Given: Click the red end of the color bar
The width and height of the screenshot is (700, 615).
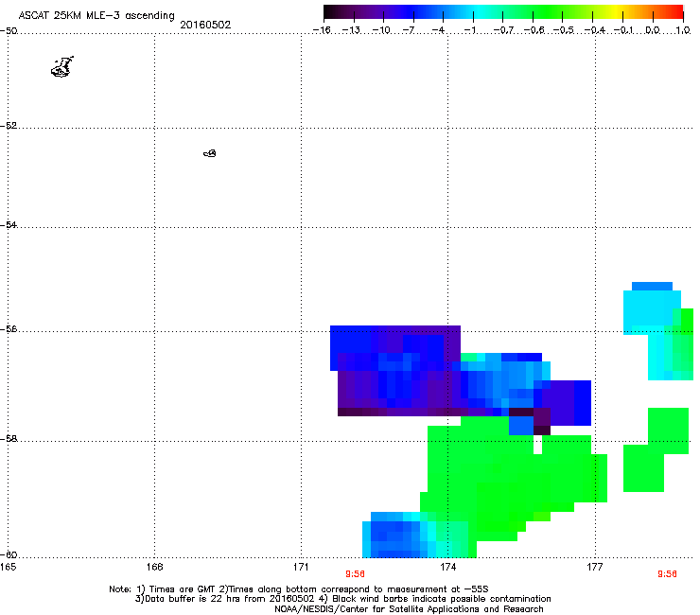Looking at the screenshot, I should pos(676,12).
